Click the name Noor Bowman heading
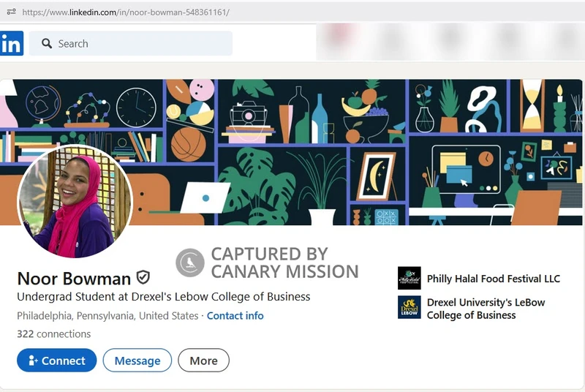Screen dimensions: 585x392 74,279
